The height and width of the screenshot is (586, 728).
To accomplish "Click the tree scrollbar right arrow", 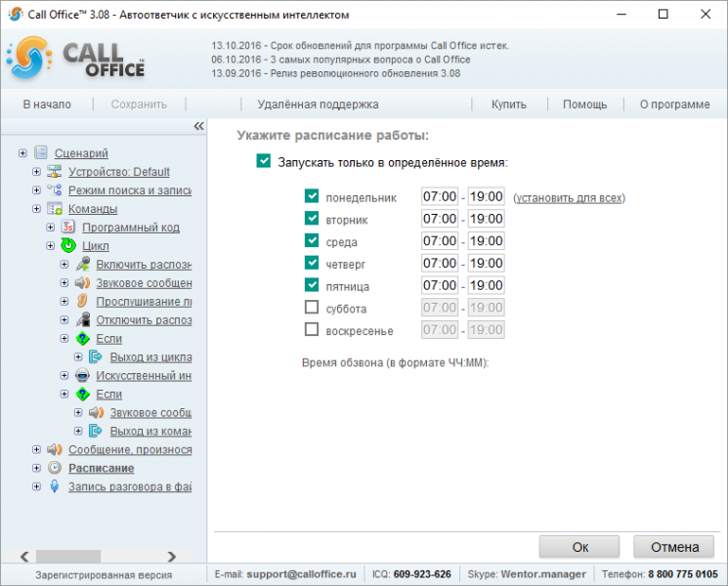I will point(172,556).
